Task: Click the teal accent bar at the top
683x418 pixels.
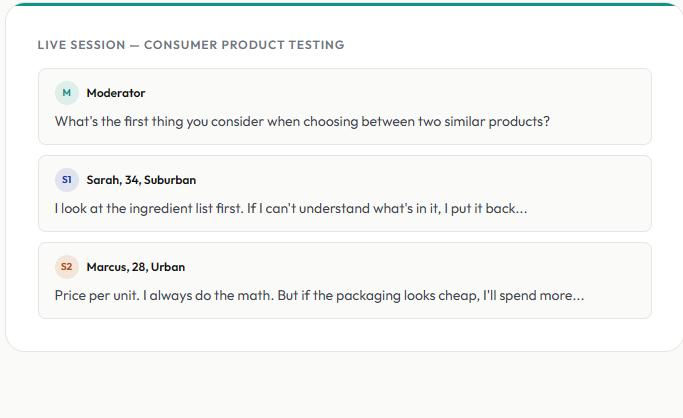Action: click(x=341, y=4)
